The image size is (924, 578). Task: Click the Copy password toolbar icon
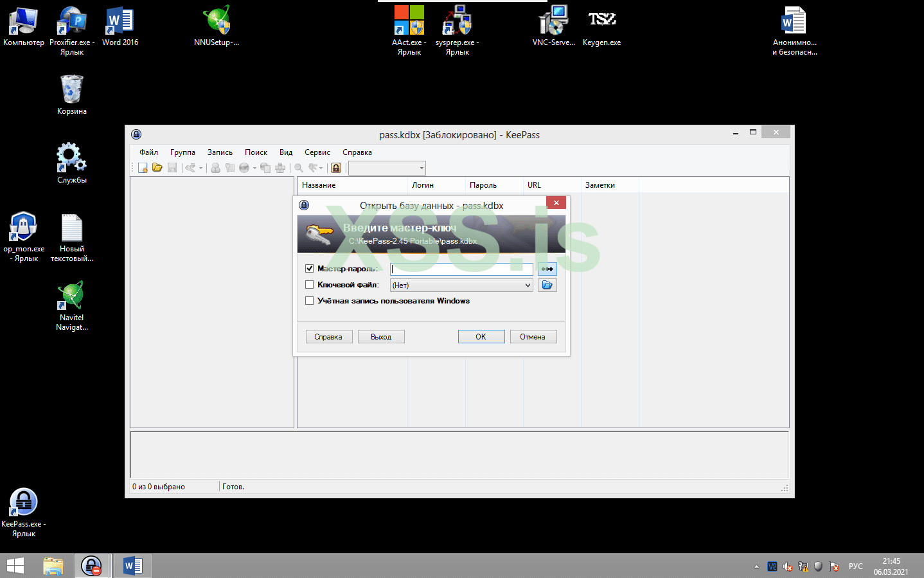tap(229, 168)
